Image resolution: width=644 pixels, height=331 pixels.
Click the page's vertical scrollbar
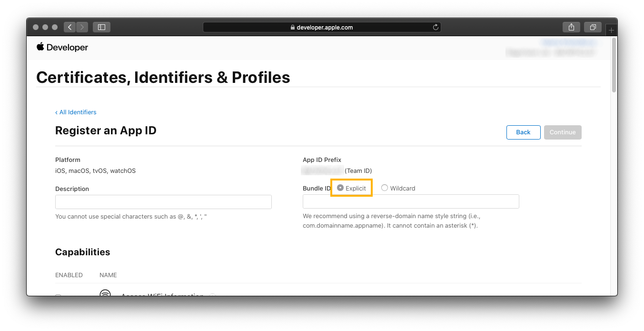614,65
